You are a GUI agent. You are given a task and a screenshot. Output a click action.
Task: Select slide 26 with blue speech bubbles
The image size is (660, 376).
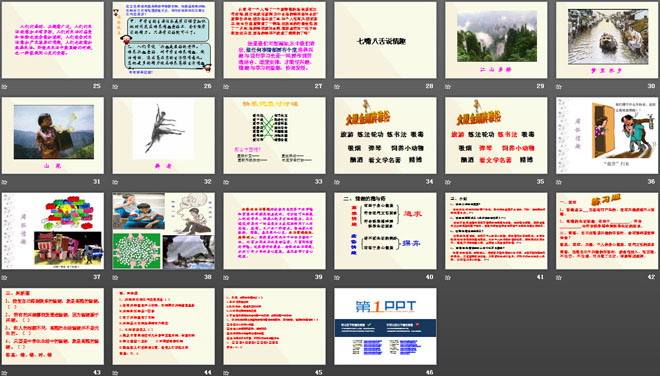(163, 40)
